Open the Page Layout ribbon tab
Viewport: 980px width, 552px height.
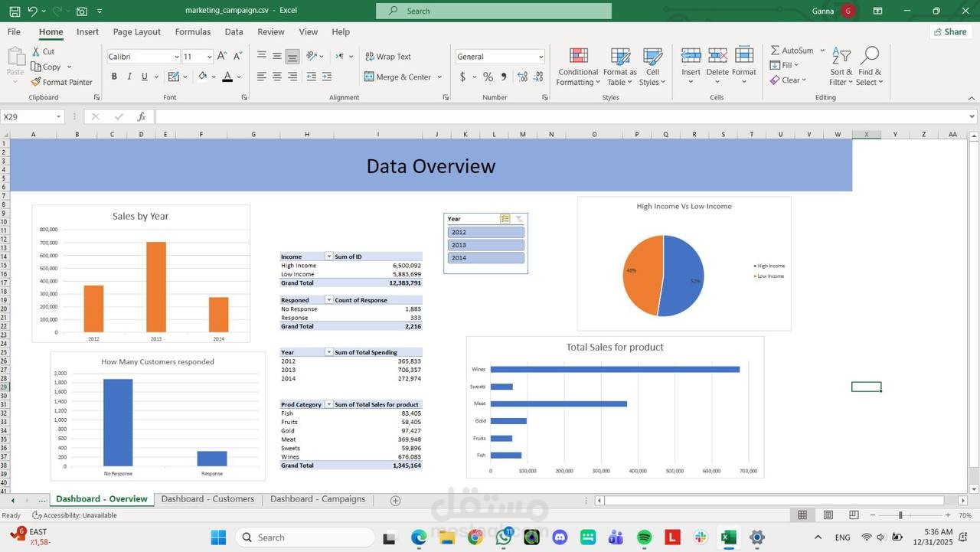[136, 31]
